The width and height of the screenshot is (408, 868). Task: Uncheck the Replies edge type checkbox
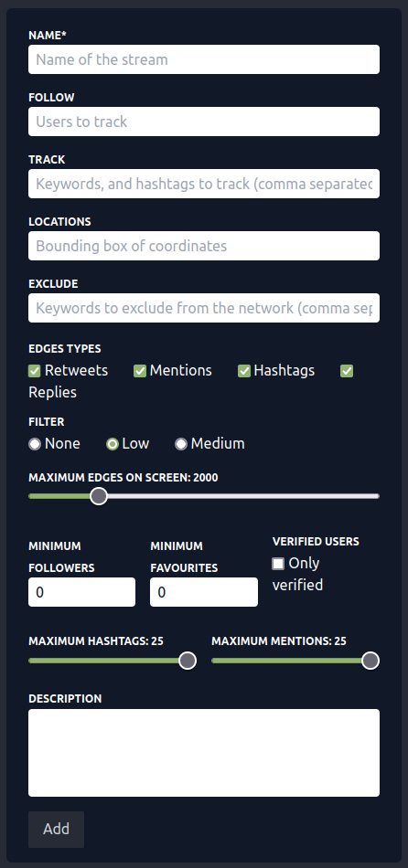point(347,371)
